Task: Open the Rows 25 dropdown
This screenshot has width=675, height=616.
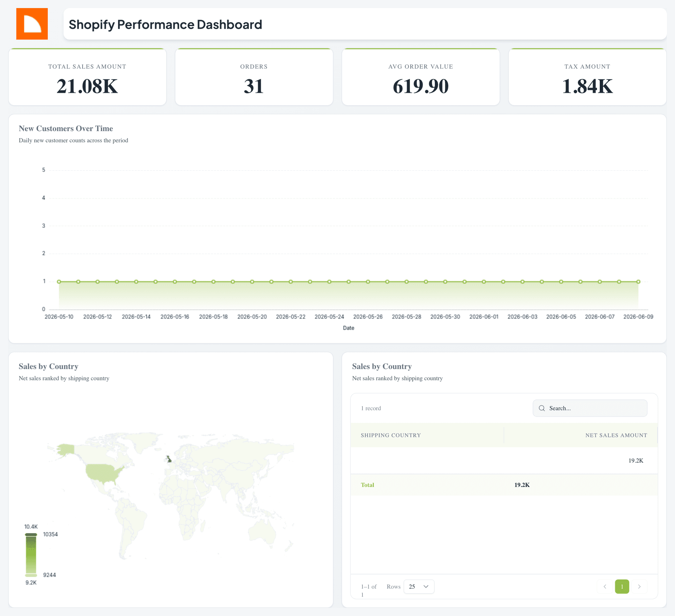Action: pyautogui.click(x=419, y=586)
